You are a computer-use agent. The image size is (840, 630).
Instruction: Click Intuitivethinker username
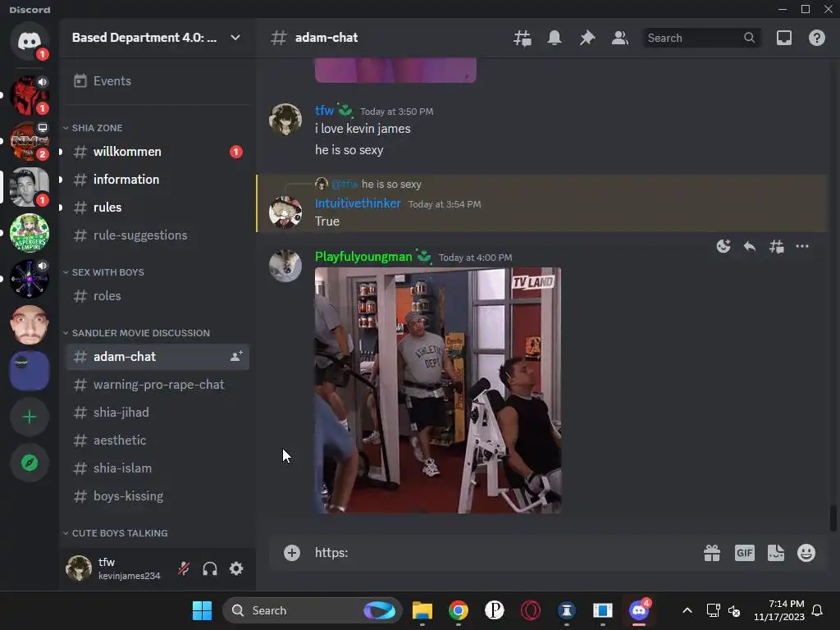pyautogui.click(x=358, y=203)
